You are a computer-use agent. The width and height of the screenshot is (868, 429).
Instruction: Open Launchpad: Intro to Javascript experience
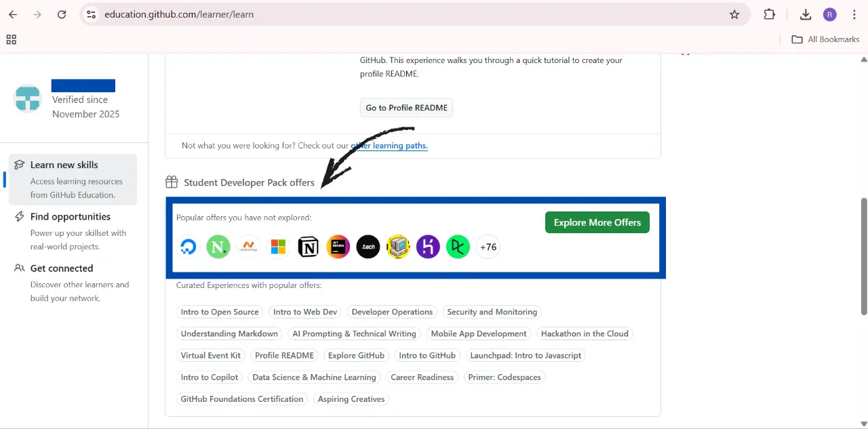(526, 355)
